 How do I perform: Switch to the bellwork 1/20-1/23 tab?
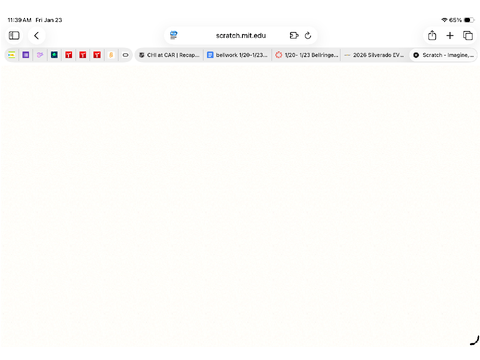pyautogui.click(x=237, y=55)
